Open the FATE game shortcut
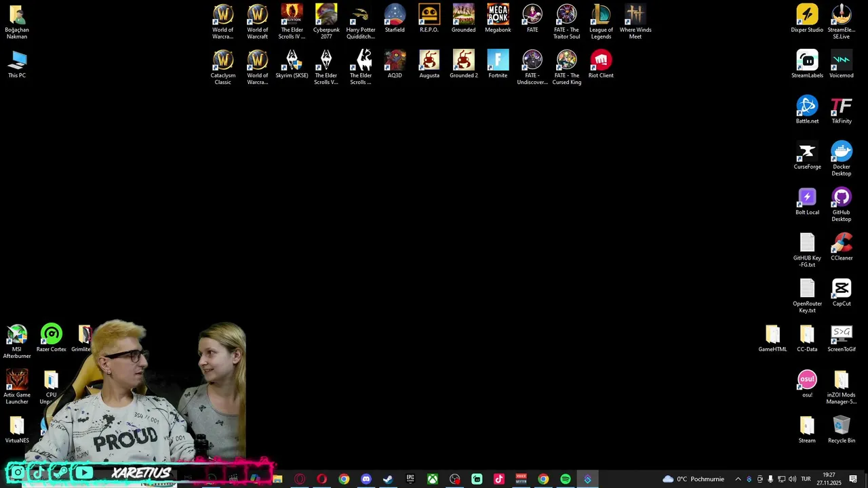This screenshot has width=868, height=488. pyautogui.click(x=532, y=18)
